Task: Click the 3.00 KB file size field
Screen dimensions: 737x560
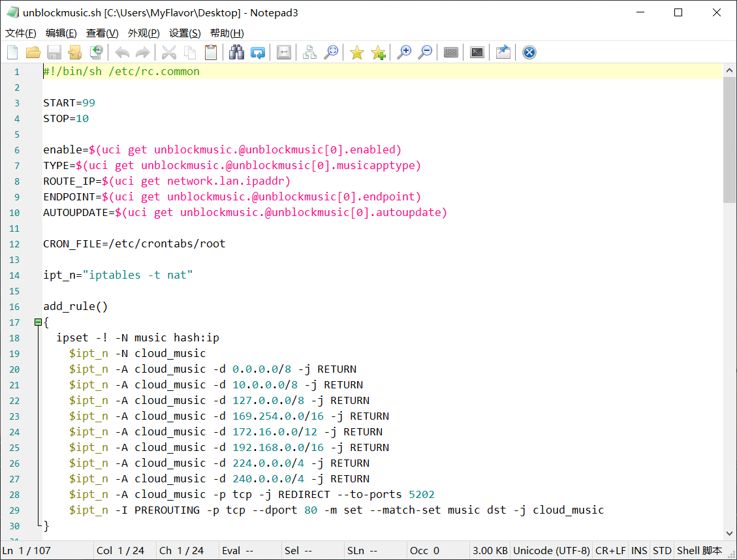Action: (490, 551)
